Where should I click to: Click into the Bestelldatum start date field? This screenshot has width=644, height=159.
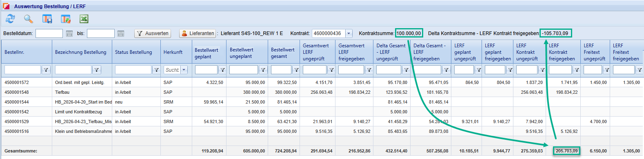[x=49, y=33]
